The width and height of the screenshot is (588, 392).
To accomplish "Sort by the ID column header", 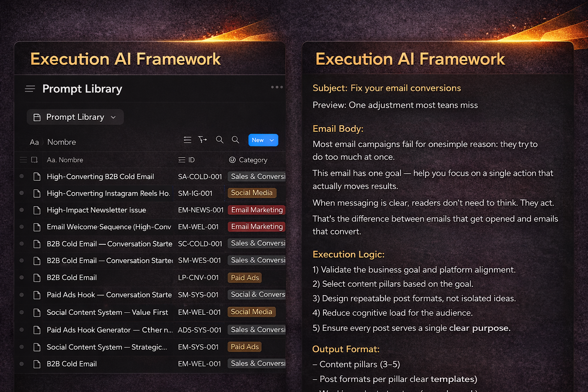I will (x=187, y=160).
